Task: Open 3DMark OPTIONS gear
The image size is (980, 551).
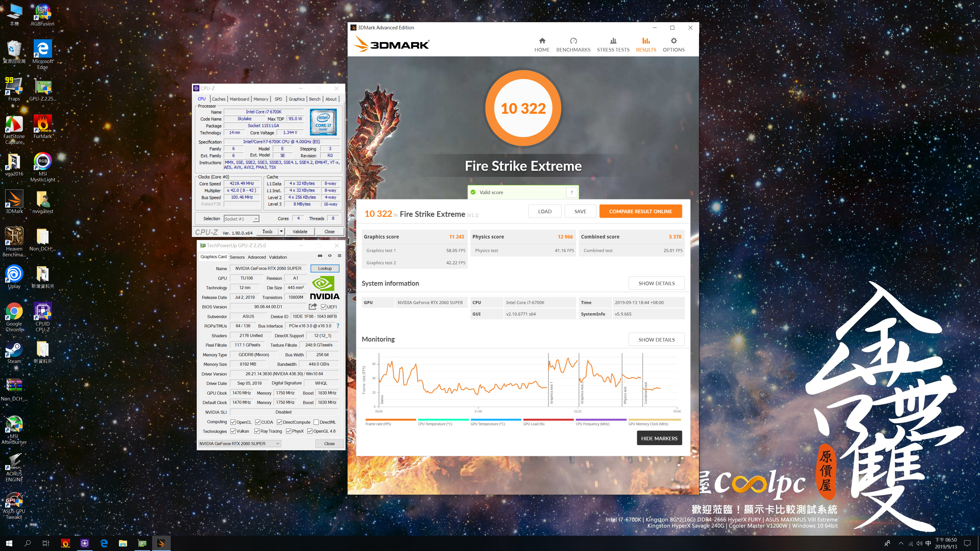Action: pyautogui.click(x=673, y=44)
